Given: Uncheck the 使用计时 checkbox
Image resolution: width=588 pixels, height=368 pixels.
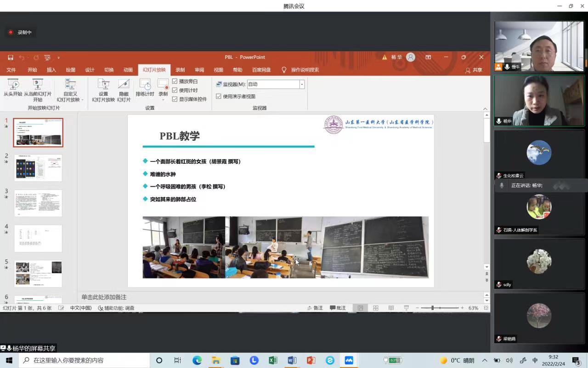Looking at the screenshot, I should tap(175, 90).
